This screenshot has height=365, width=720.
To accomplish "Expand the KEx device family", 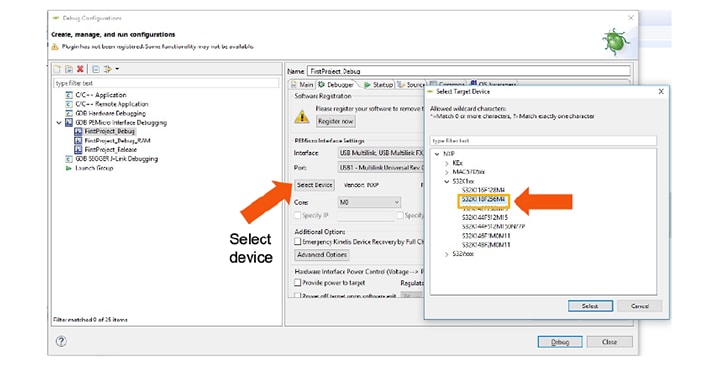I will [x=446, y=163].
